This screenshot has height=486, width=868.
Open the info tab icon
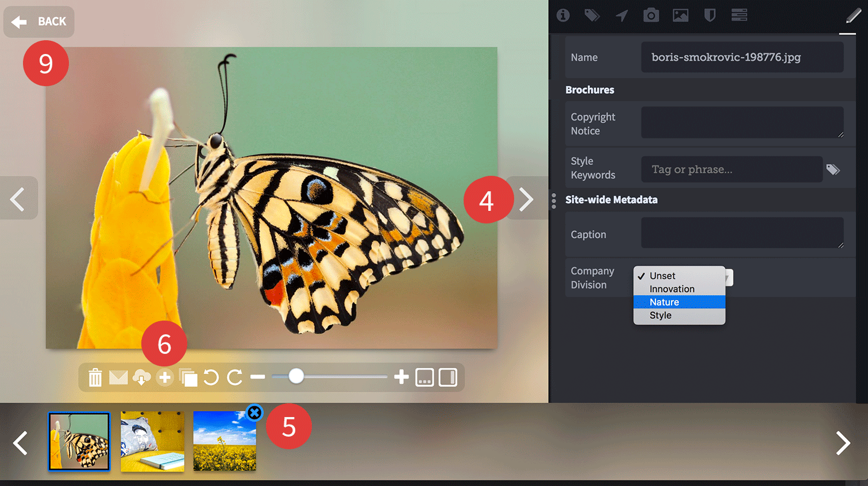coord(563,16)
